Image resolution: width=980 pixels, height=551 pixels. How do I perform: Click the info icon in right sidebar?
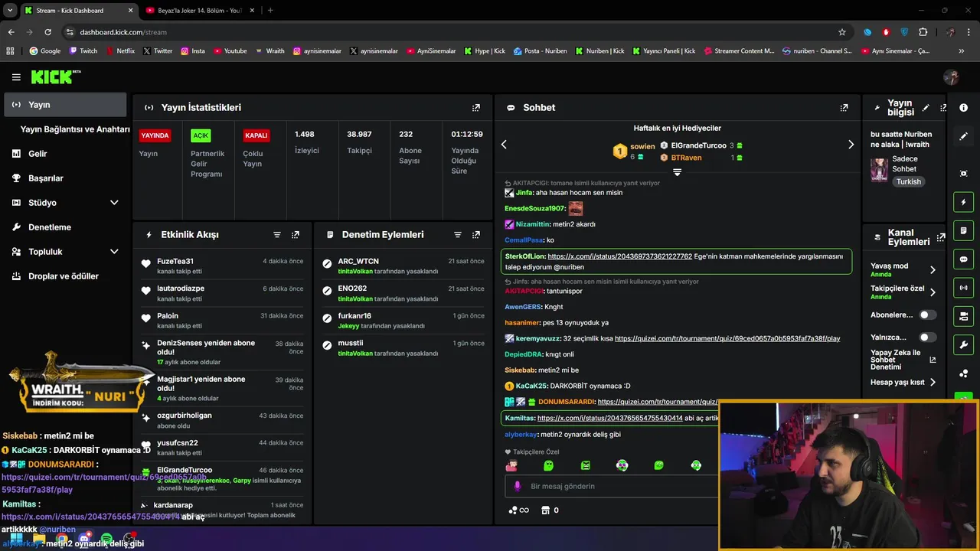[x=964, y=108]
